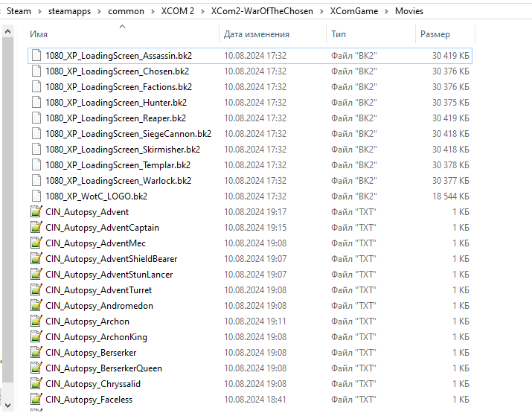Click size 30 378 КБ of Templar file
Screen dimensions: 532x416
[451, 165]
